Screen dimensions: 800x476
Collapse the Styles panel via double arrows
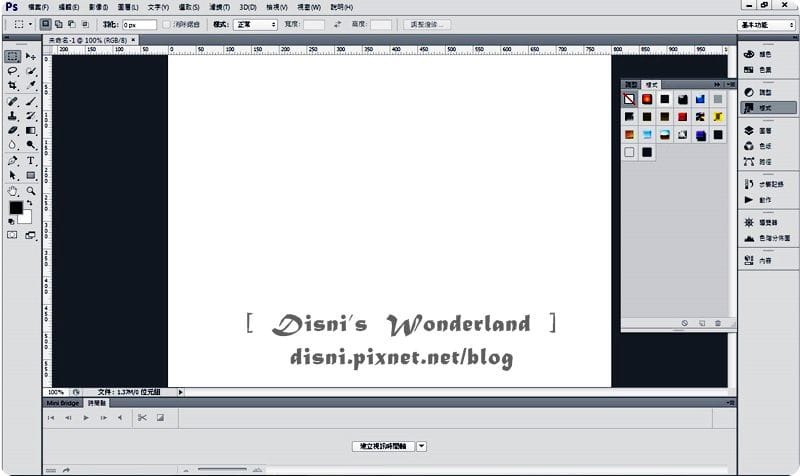717,84
